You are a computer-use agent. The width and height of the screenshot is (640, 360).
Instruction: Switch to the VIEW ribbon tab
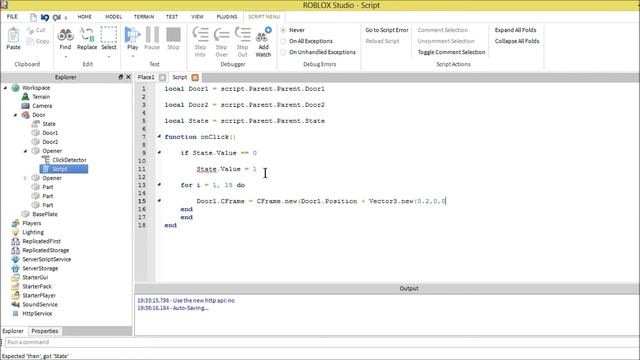coord(197,17)
